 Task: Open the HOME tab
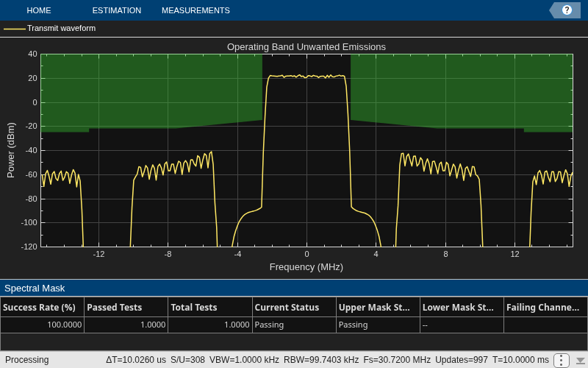click(x=39, y=10)
